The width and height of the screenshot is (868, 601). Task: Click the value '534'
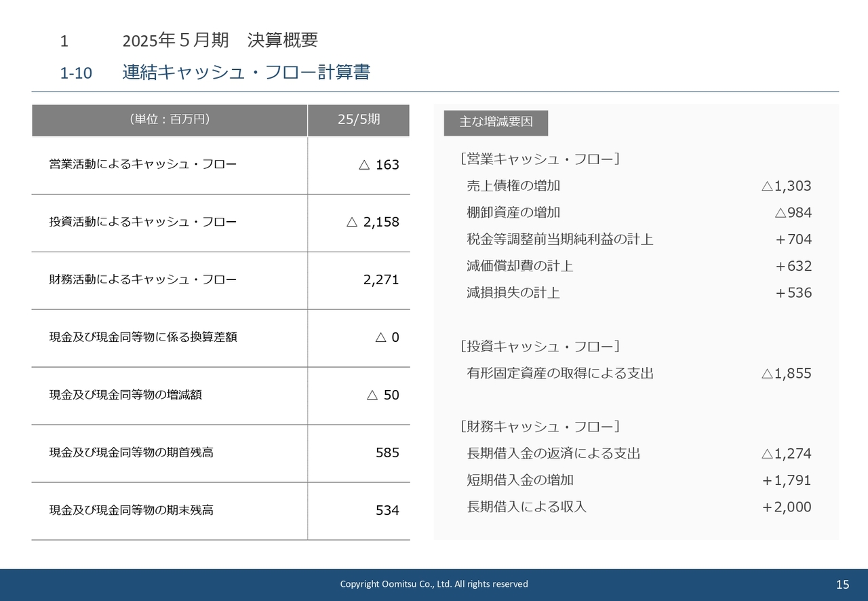[388, 510]
